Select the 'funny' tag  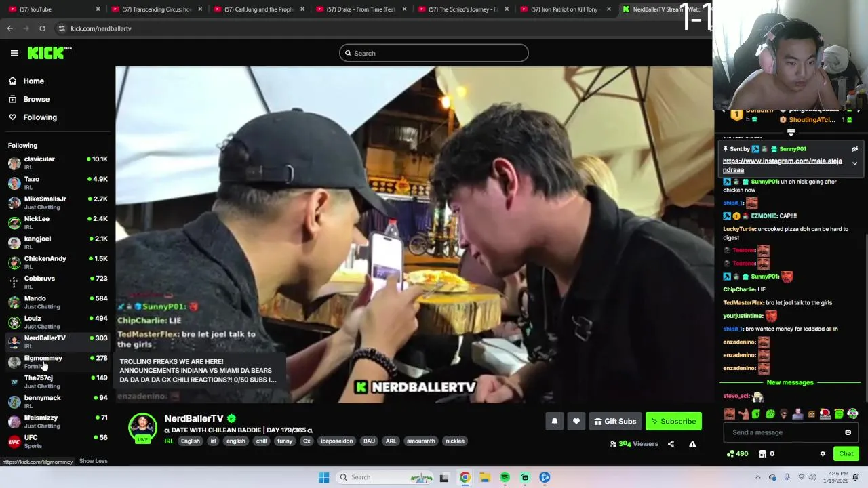pyautogui.click(x=285, y=441)
